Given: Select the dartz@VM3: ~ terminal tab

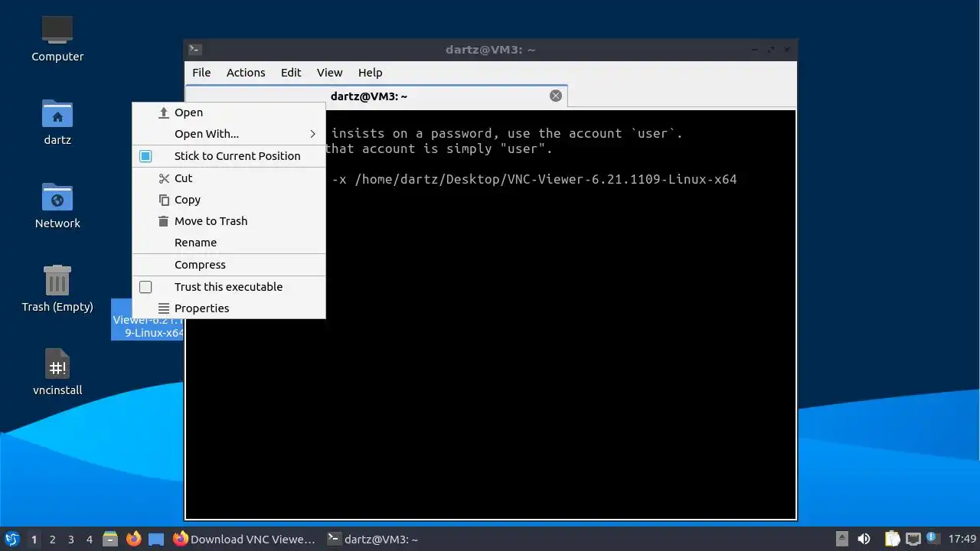Looking at the screenshot, I should (x=376, y=96).
